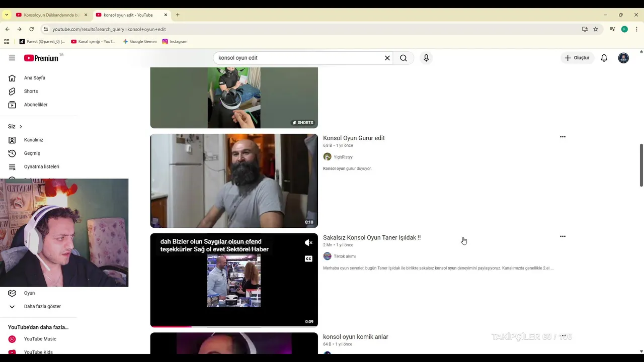Click the scrollbar down arrow
The width and height of the screenshot is (644, 362).
(641, 351)
